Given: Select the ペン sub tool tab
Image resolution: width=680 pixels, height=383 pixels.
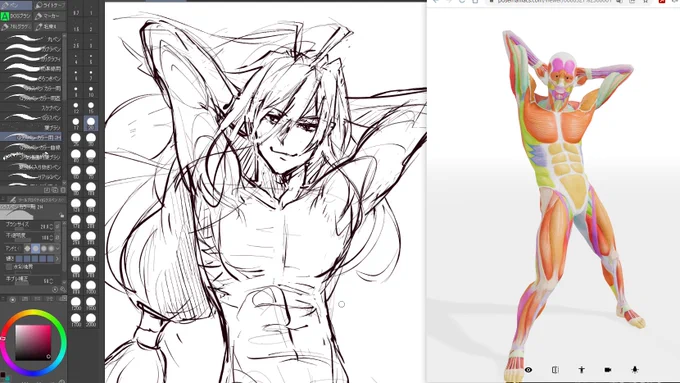Looking at the screenshot, I should (x=16, y=5).
